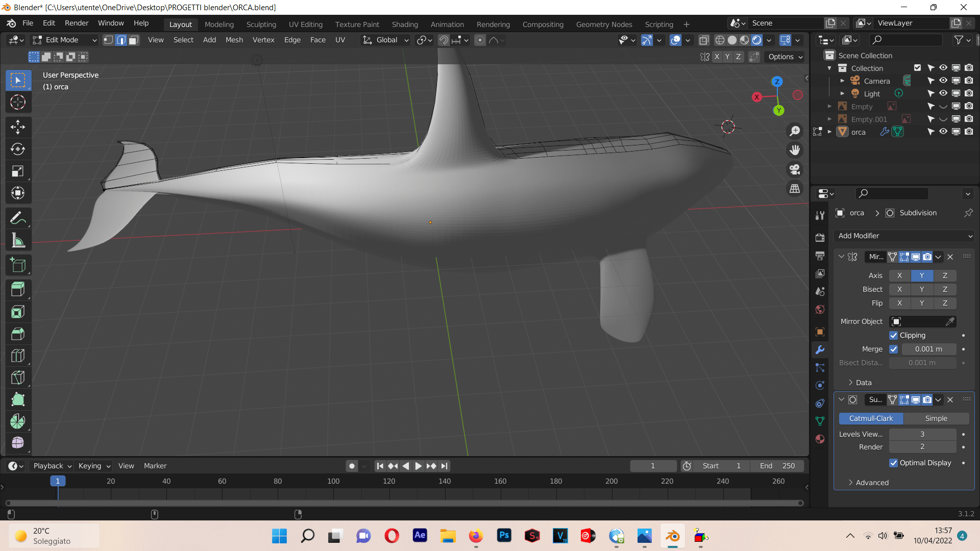The image size is (980, 551).
Task: Hide the Light in viewport
Action: coord(943,93)
